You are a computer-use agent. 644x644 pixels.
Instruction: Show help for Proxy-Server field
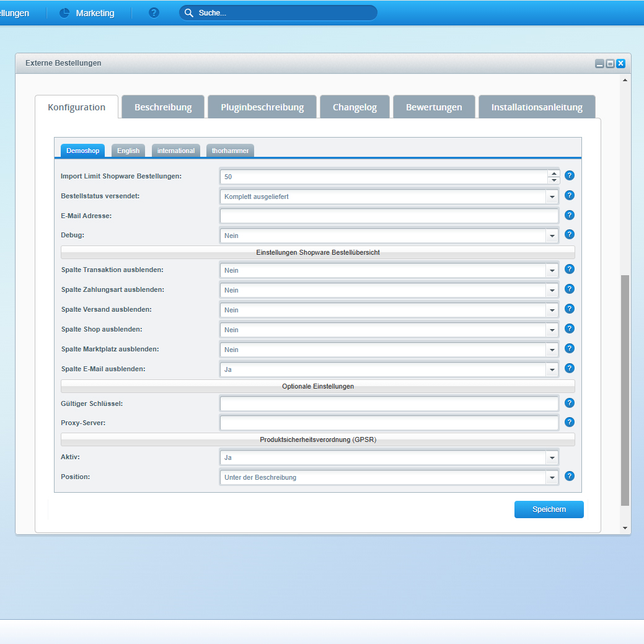(x=570, y=422)
